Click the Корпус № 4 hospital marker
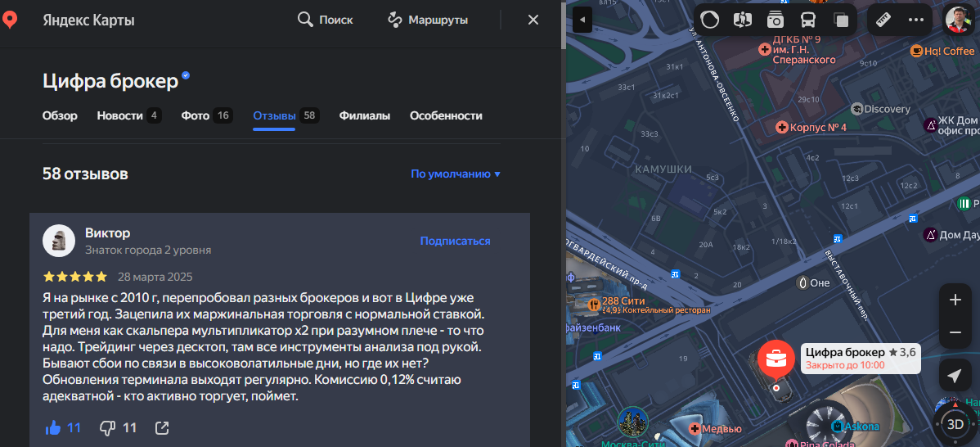The image size is (980, 447). coord(781,127)
